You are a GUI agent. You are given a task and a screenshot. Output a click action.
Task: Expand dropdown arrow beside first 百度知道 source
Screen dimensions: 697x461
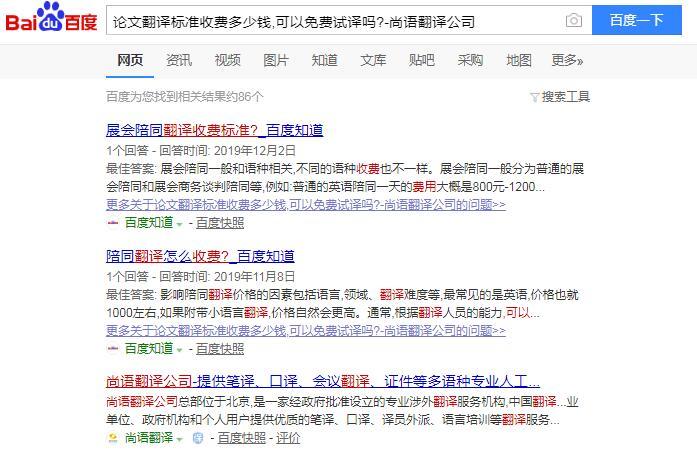[180, 224]
